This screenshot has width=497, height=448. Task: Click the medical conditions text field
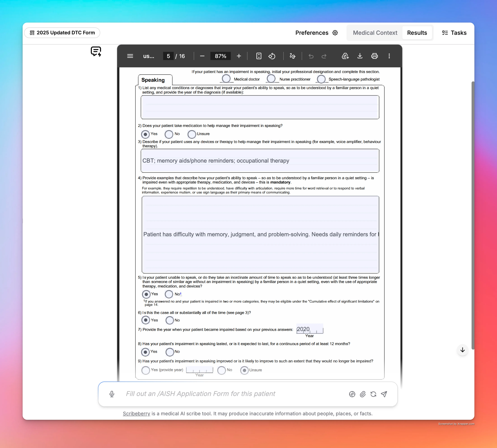coord(260,107)
